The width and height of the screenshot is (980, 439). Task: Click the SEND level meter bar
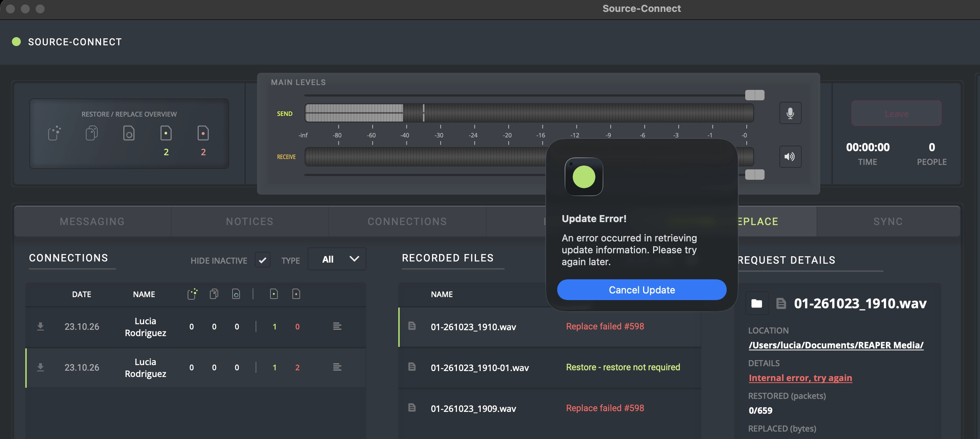pyautogui.click(x=529, y=113)
